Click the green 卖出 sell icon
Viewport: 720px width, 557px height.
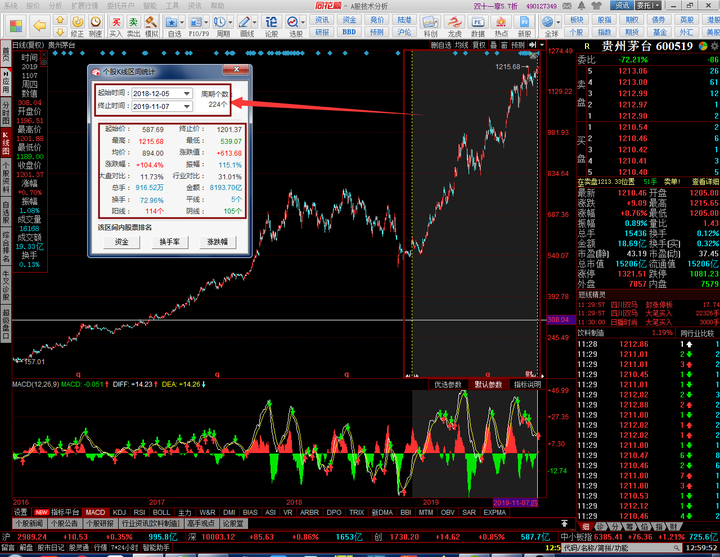[133, 22]
